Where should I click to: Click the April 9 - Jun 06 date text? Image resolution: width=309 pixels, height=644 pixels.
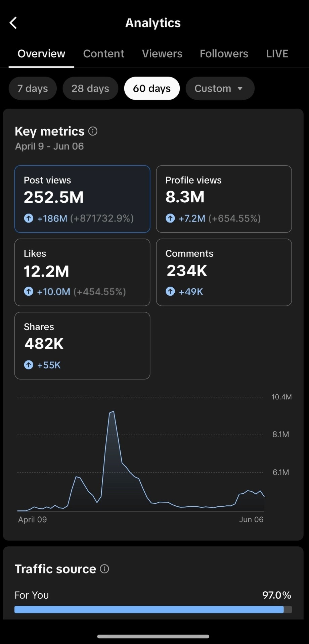(49, 146)
